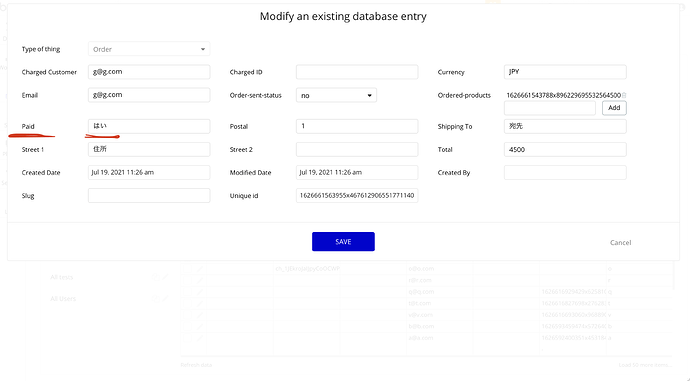Image resolution: width=690 pixels, height=381 pixels.
Task: Expand the Order-sent-status dropdown showing no
Action: click(336, 95)
